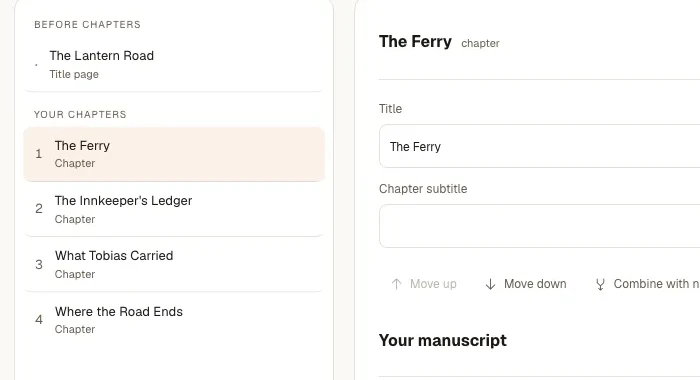Click Combine with next button text

pyautogui.click(x=657, y=284)
